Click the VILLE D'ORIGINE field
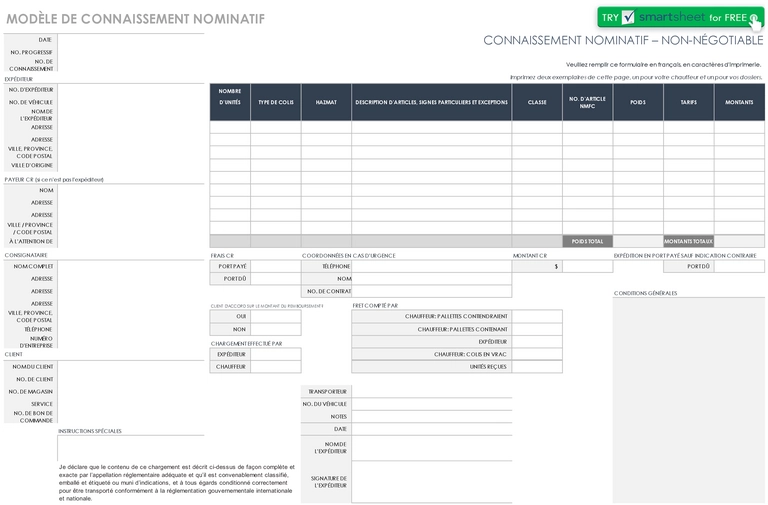The height and width of the screenshot is (505, 768). coord(131,165)
